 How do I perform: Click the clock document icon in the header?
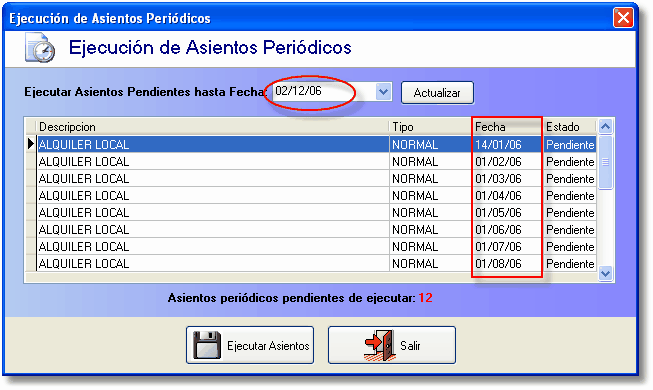pyautogui.click(x=40, y=48)
